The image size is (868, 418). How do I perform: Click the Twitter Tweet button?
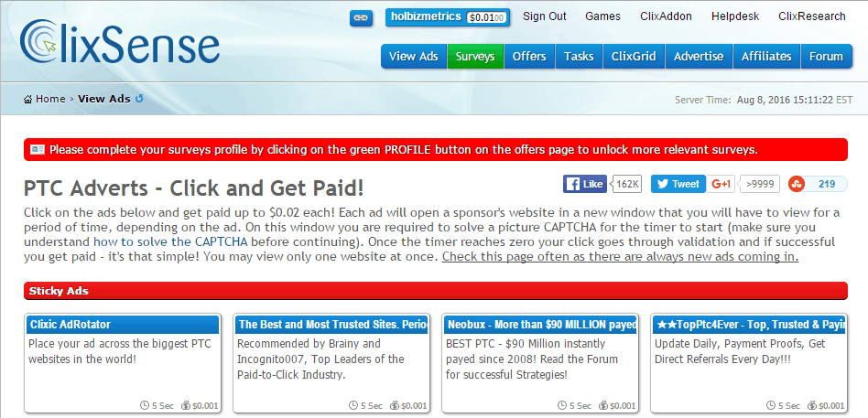pyautogui.click(x=678, y=184)
